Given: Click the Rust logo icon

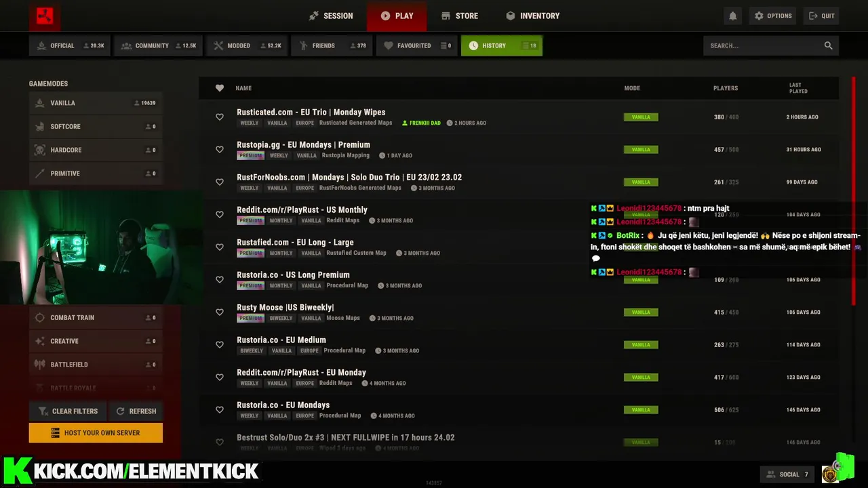Looking at the screenshot, I should [x=45, y=16].
